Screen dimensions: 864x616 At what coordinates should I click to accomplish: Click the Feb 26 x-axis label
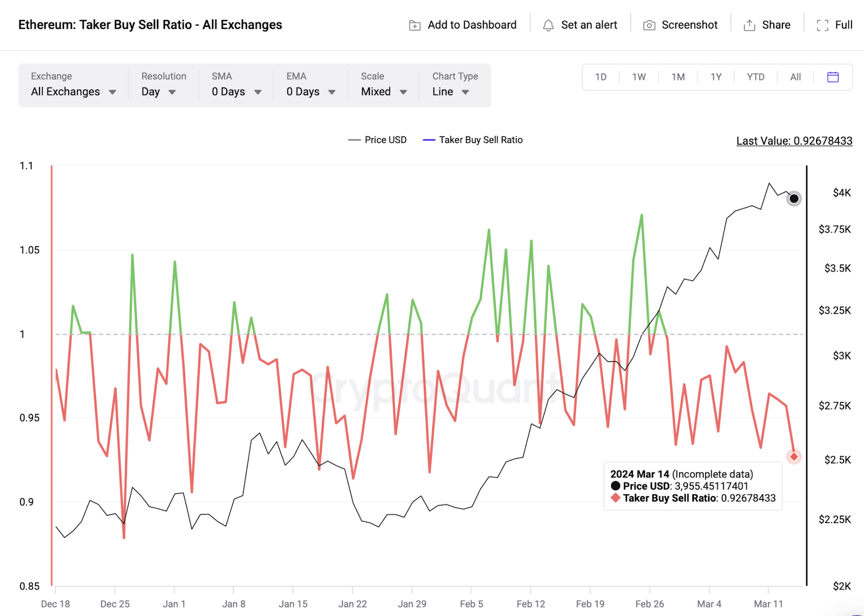(650, 604)
